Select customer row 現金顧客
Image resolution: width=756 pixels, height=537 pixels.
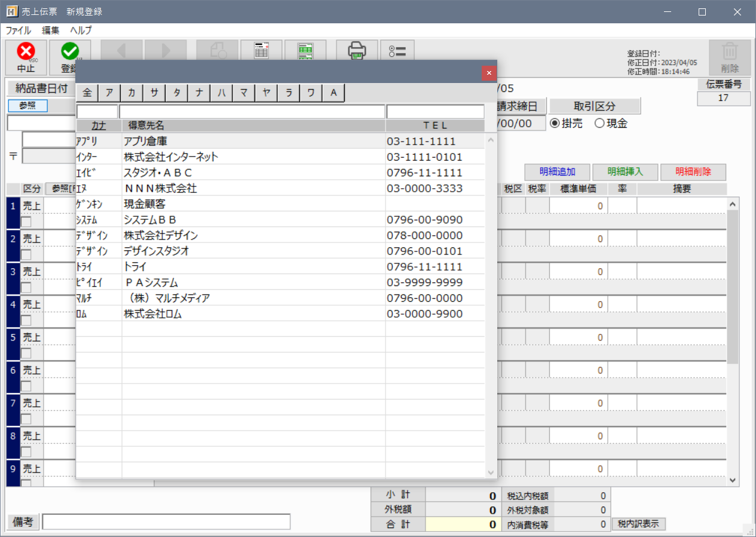280,204
